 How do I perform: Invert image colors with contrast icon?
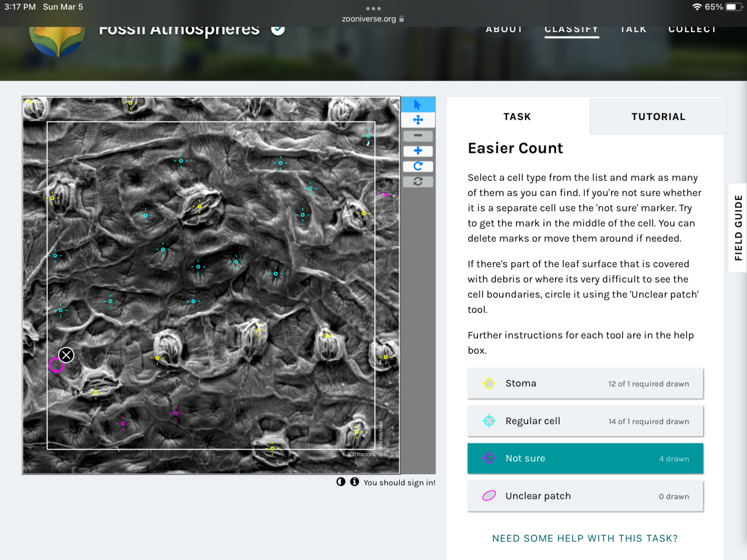coord(341,482)
